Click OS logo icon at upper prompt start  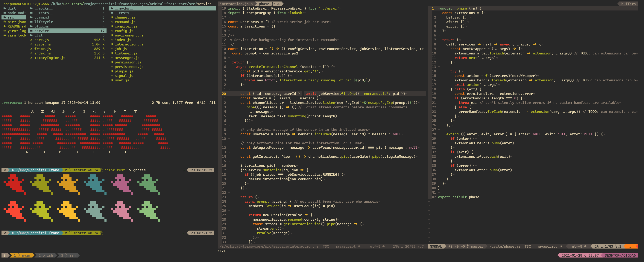pyautogui.click(x=4, y=170)
